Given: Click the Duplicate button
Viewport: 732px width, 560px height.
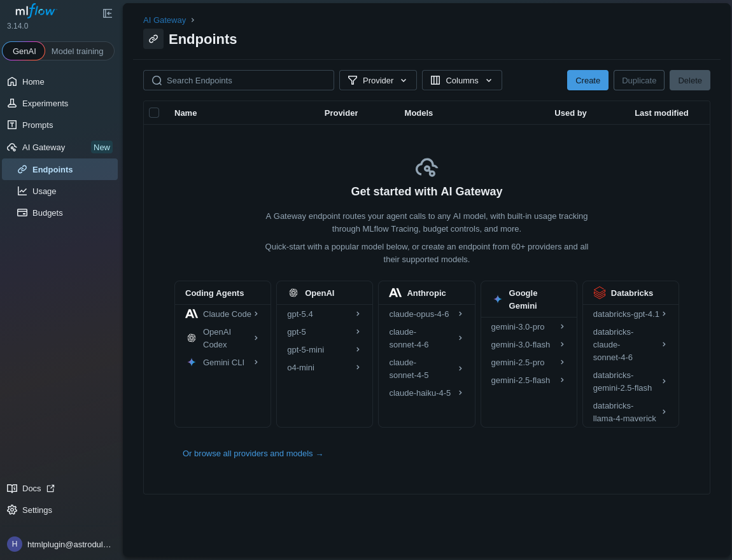Looking at the screenshot, I should [638, 80].
